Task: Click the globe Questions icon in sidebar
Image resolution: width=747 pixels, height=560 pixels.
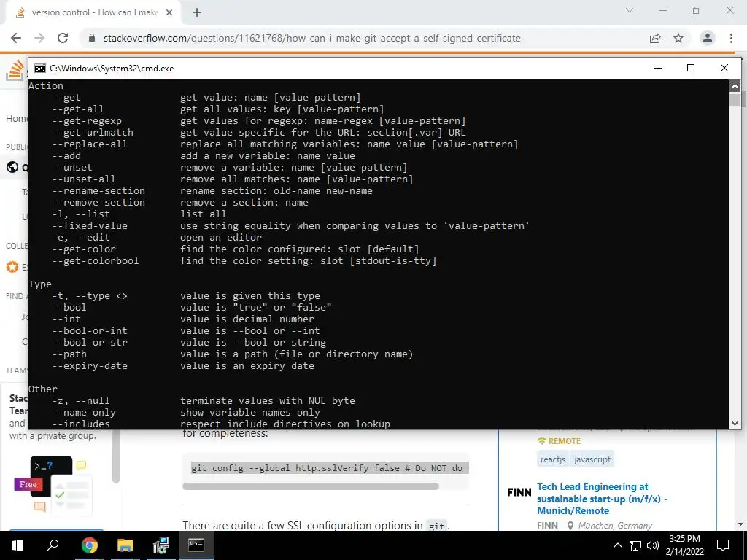Action: click(12, 167)
